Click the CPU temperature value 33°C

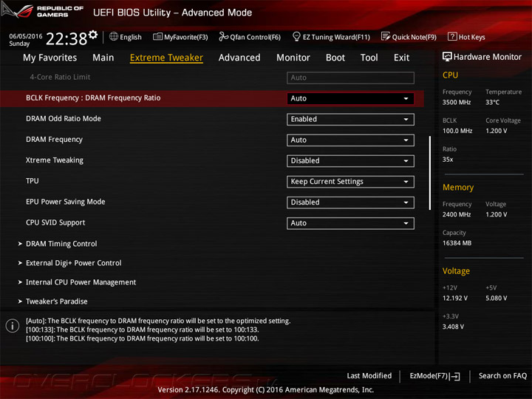tap(492, 102)
